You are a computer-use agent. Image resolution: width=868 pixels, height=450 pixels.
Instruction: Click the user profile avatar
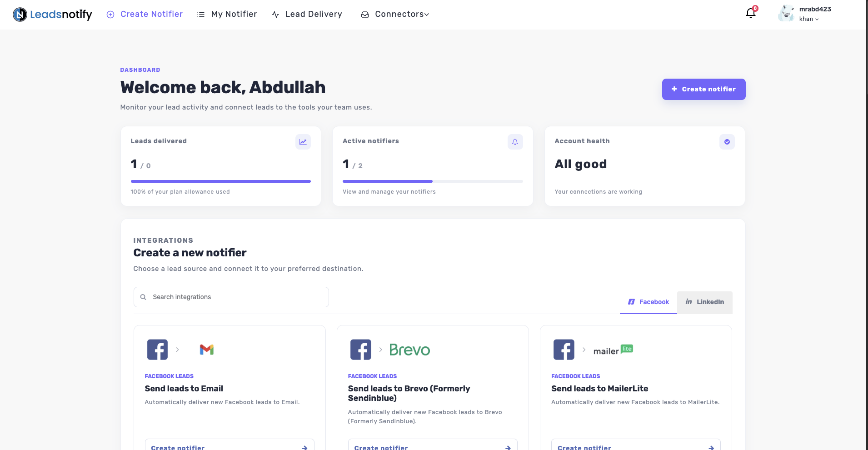[x=786, y=14]
